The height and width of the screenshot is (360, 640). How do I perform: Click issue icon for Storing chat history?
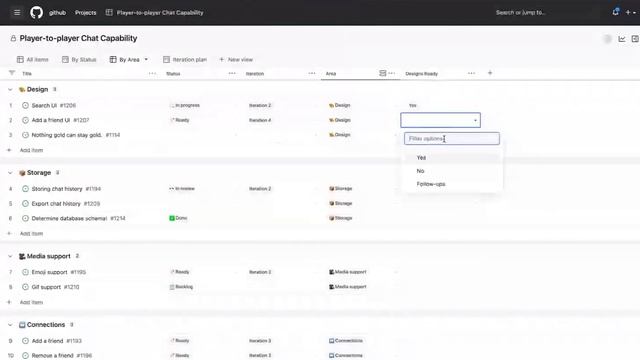[x=25, y=189]
